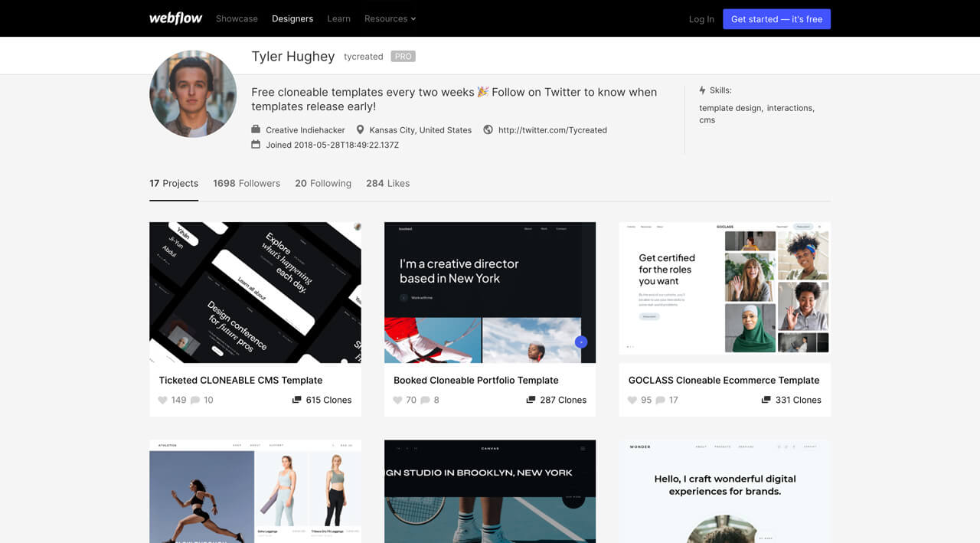Open comments icon on Booked card
980x543 pixels.
(425, 400)
